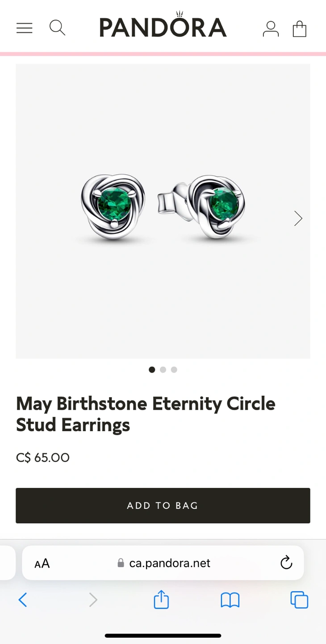Open Safari bookmarks

230,600
